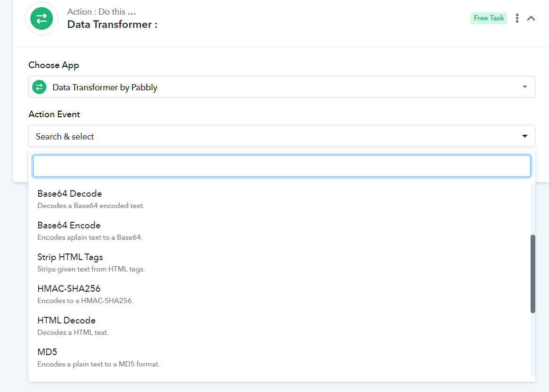Image resolution: width=549 pixels, height=392 pixels.
Task: Click the small Pabbly icon in Choose App
Action: [x=39, y=87]
